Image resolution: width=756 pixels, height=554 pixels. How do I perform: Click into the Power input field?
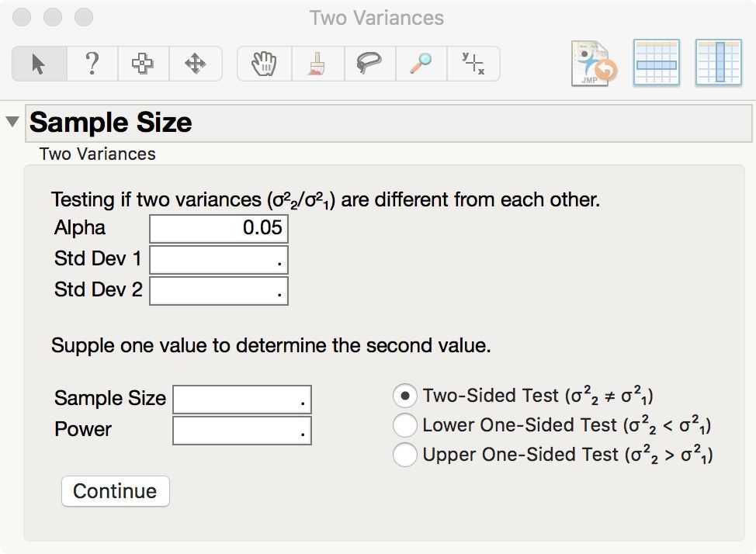tap(241, 430)
